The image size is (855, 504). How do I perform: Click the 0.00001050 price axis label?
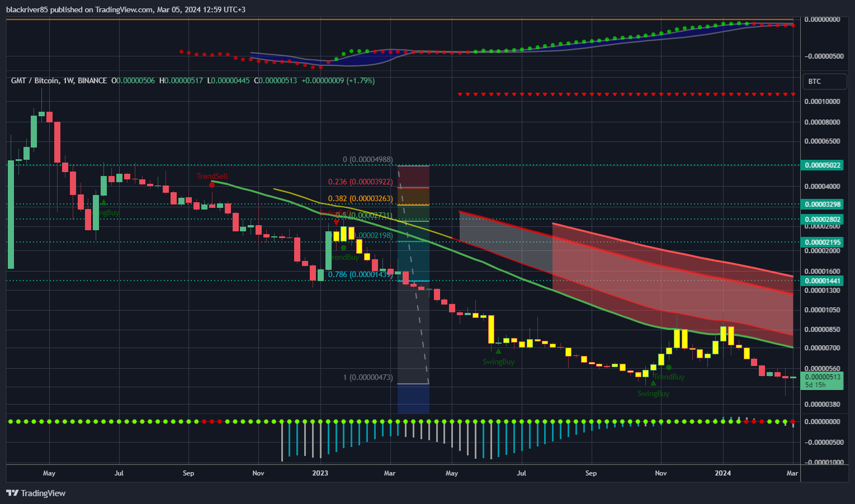pos(822,310)
